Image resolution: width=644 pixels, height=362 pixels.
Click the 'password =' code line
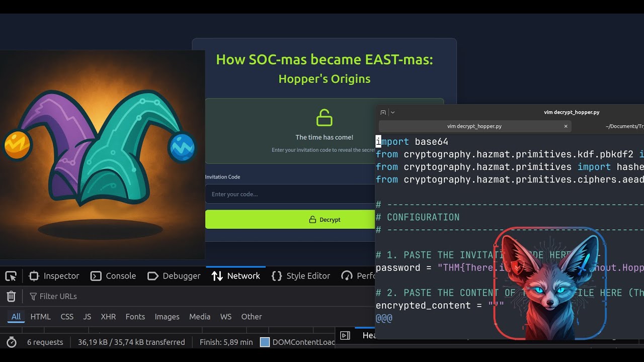click(510, 267)
